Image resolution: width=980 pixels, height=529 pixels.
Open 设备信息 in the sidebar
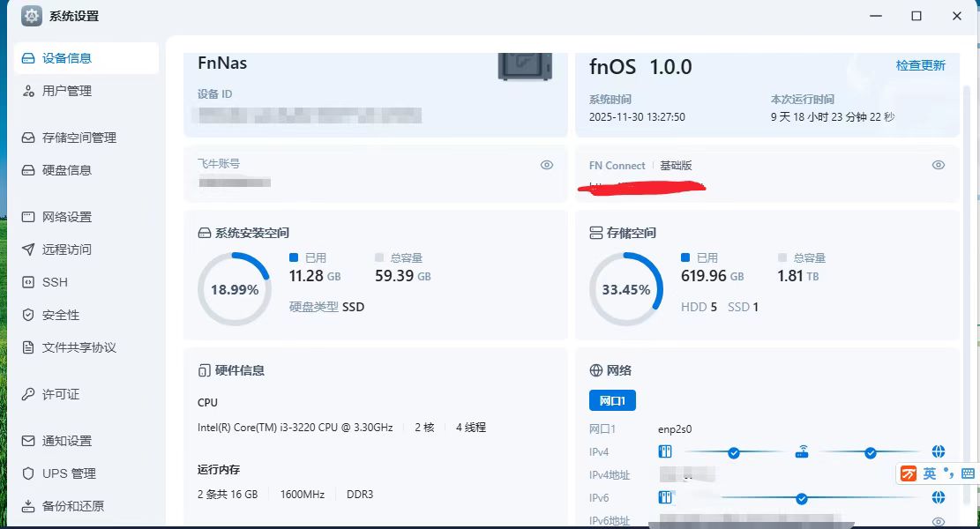86,58
